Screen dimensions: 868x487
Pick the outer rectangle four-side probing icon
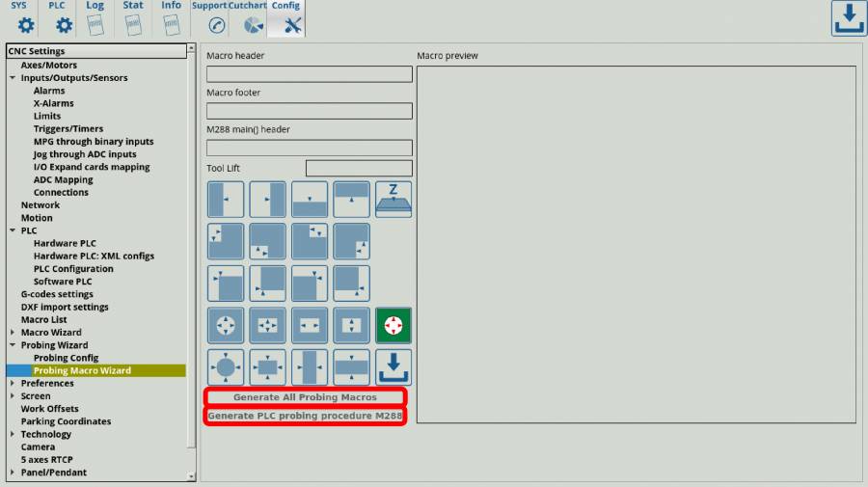pos(267,367)
